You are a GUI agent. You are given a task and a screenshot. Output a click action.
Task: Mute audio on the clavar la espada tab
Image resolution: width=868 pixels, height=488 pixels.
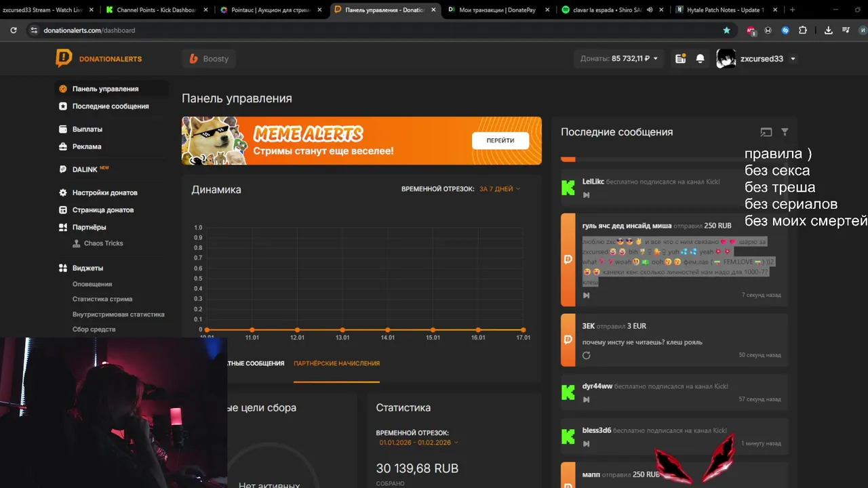(650, 10)
